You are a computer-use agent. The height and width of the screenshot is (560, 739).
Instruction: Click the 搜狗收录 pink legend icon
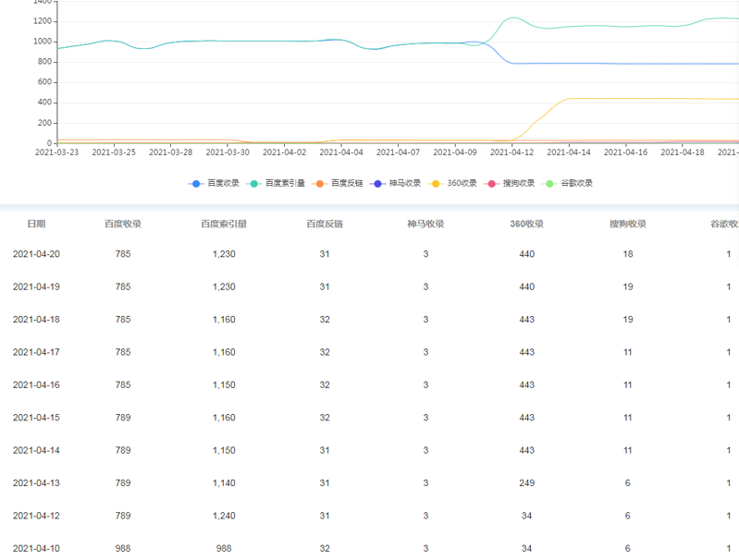point(493,183)
